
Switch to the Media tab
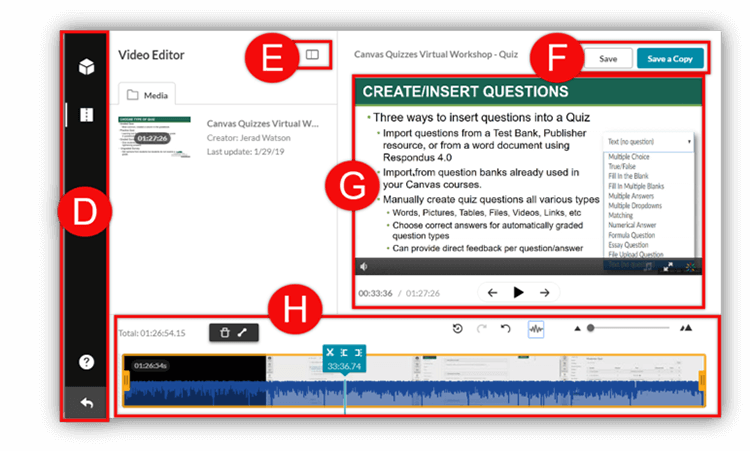(x=147, y=95)
